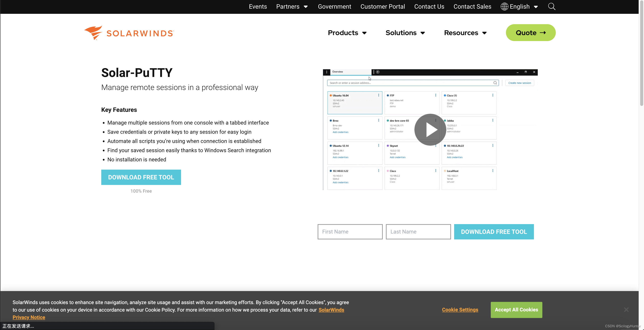Click the First Name input field

tap(350, 232)
